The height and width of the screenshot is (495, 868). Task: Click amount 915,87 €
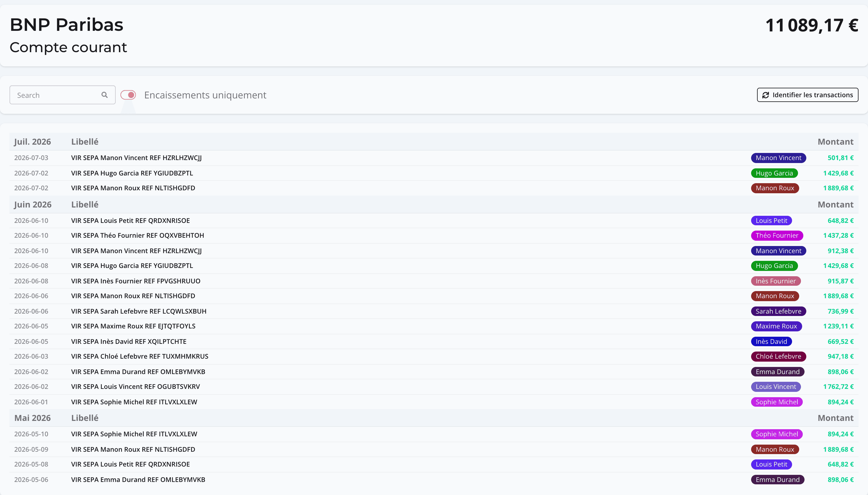840,281
